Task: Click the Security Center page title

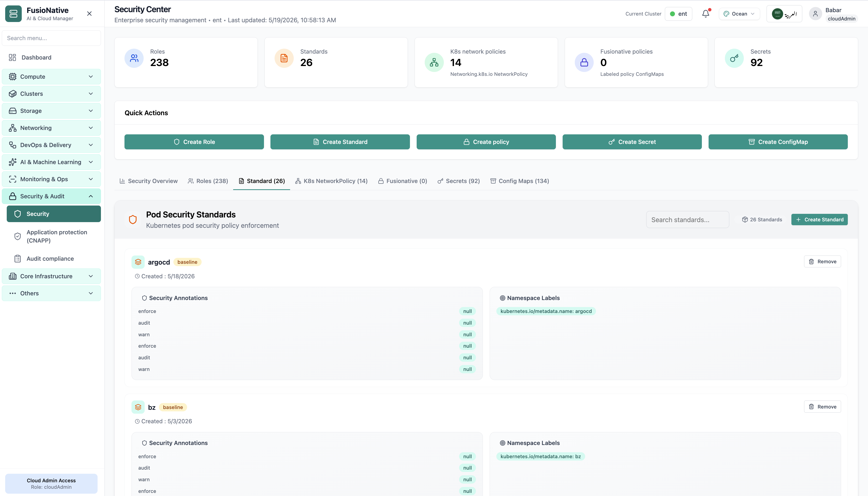Action: (x=143, y=9)
